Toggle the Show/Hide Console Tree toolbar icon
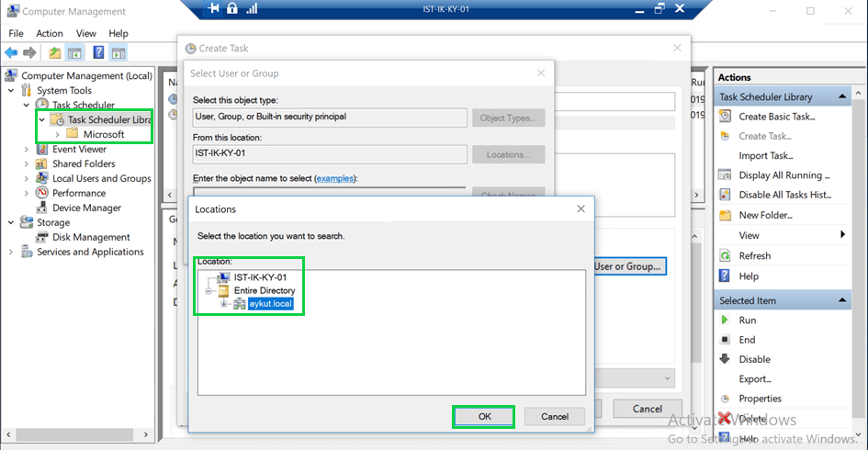Screen dimensions: 868x450 (75, 53)
